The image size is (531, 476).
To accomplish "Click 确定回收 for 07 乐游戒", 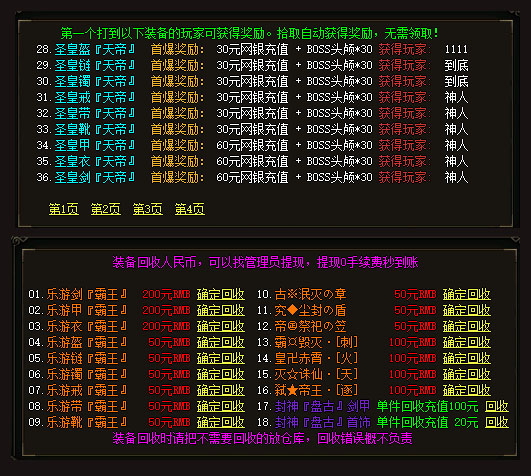I will coord(221,390).
